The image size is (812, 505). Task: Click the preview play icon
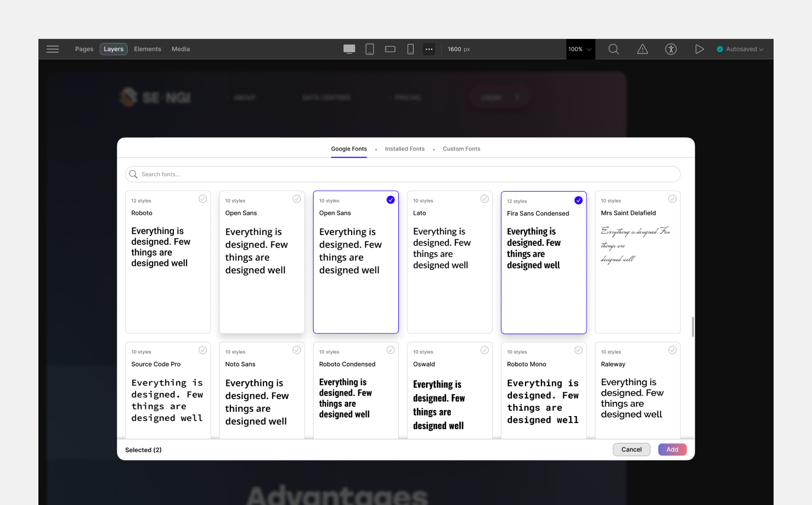tap(700, 49)
